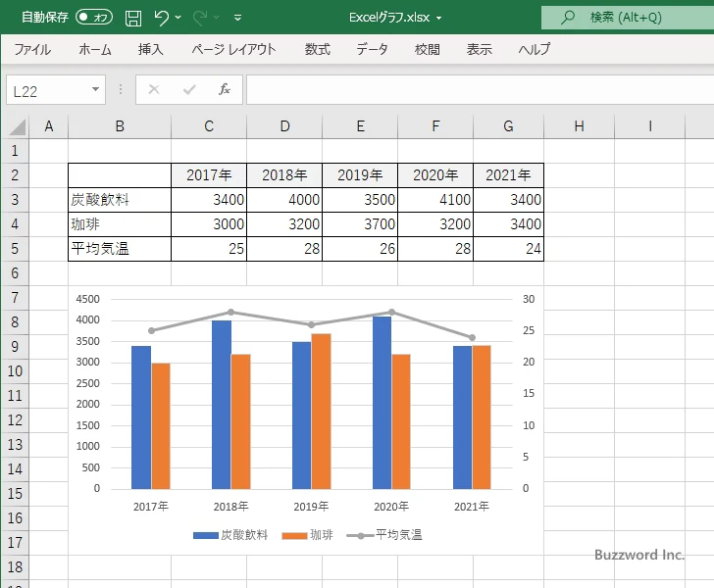Open the 数式 tab
The height and width of the screenshot is (588, 714).
pyautogui.click(x=318, y=49)
